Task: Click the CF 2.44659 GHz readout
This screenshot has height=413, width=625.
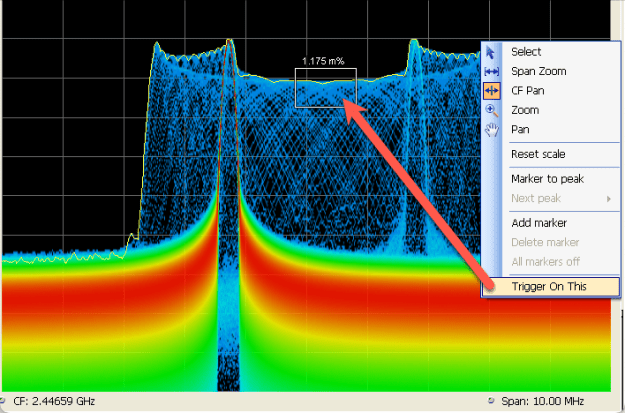Action: (57, 401)
